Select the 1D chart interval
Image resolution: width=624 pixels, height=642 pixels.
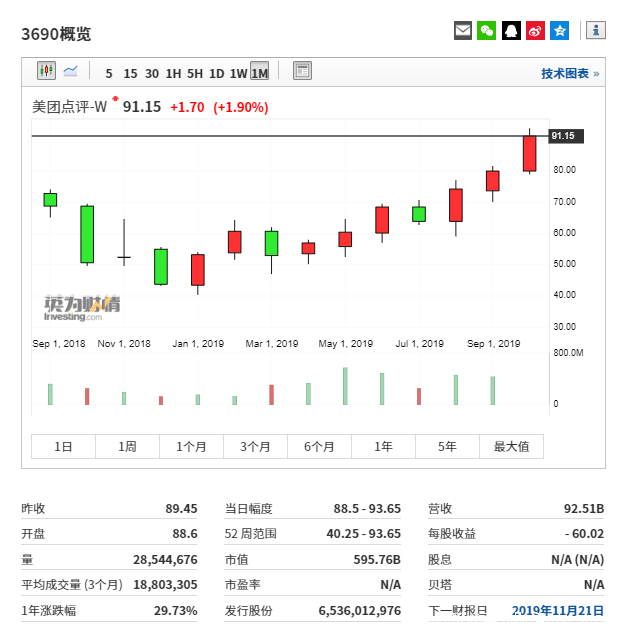[217, 74]
